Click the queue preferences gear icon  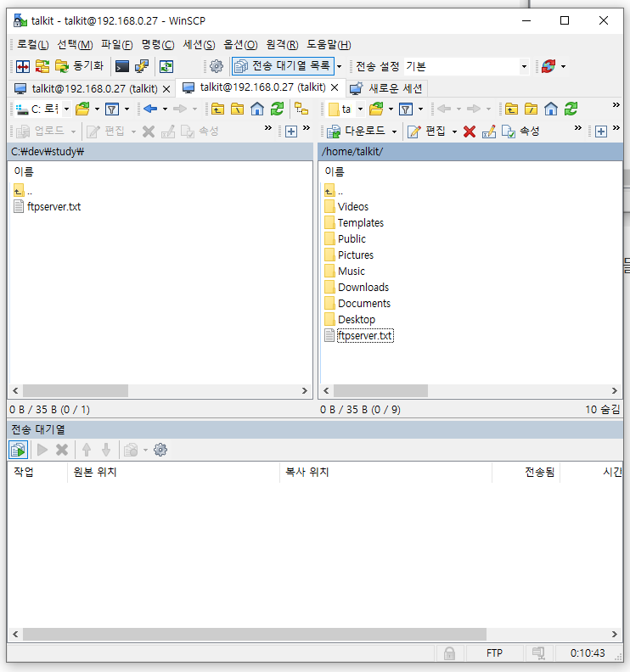click(x=160, y=450)
